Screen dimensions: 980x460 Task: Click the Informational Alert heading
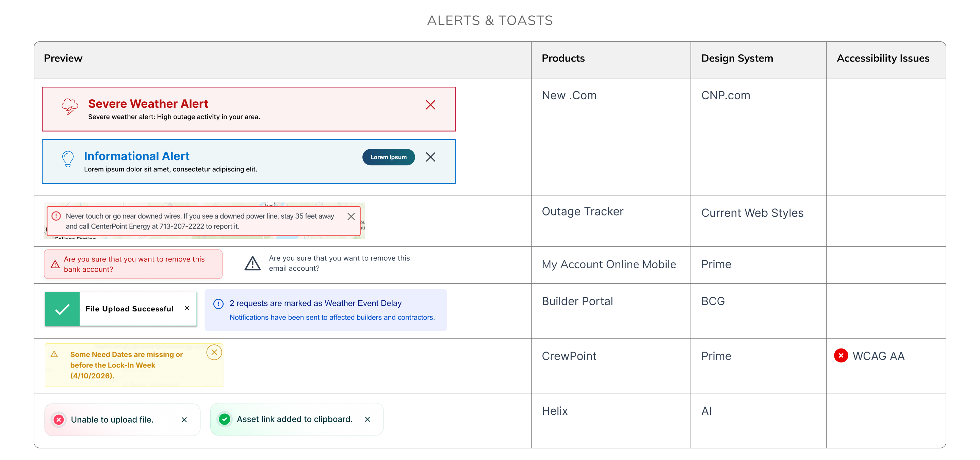(136, 156)
